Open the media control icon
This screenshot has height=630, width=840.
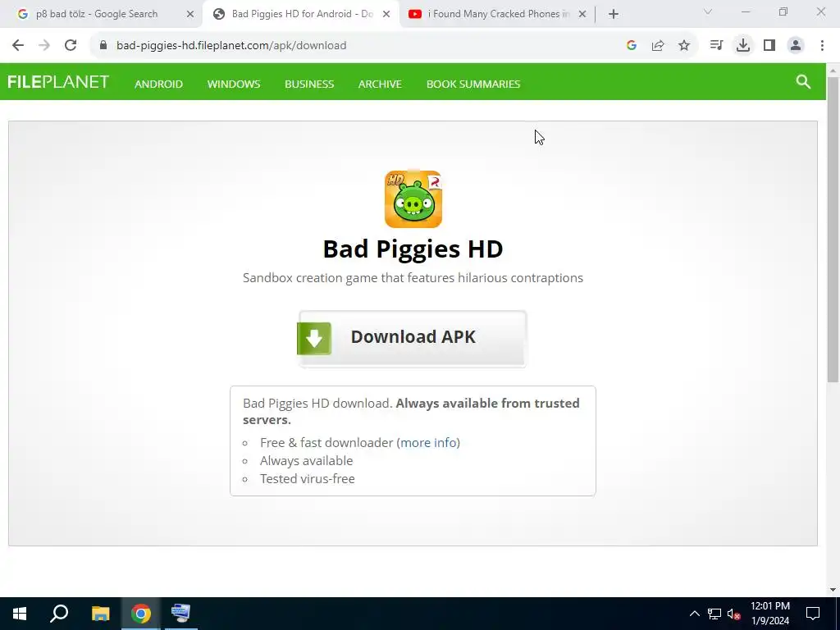point(716,46)
